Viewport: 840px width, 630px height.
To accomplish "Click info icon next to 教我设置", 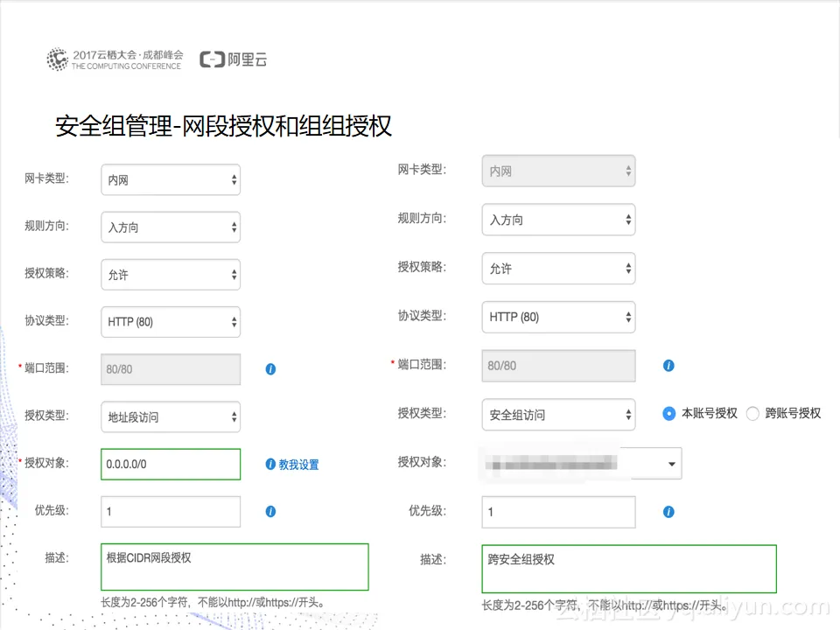I will (x=270, y=465).
